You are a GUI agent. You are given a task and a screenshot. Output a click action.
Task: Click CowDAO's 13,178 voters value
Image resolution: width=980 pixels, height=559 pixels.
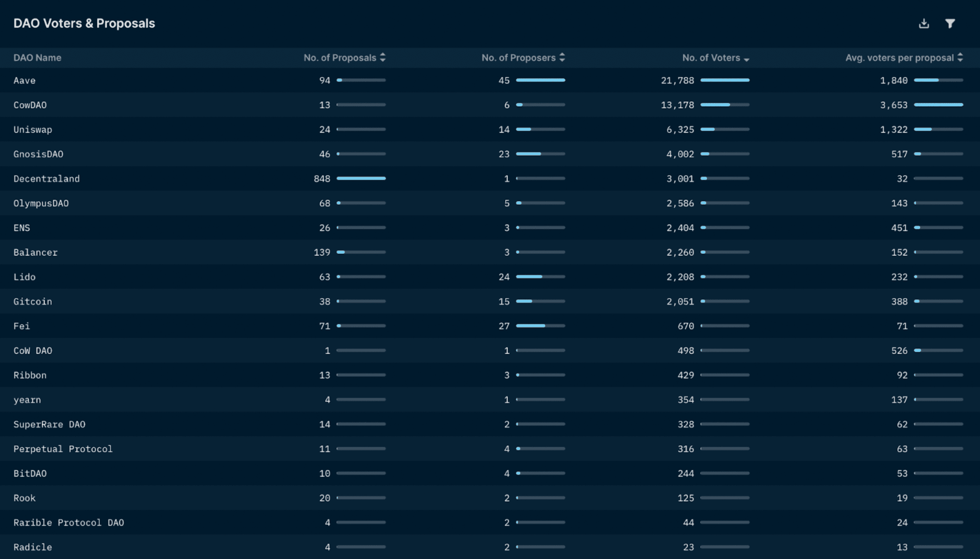pyautogui.click(x=677, y=105)
